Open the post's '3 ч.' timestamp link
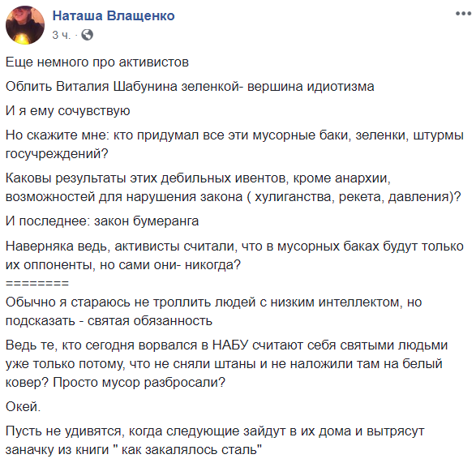Screen dimensions: 476x463 coord(61,35)
